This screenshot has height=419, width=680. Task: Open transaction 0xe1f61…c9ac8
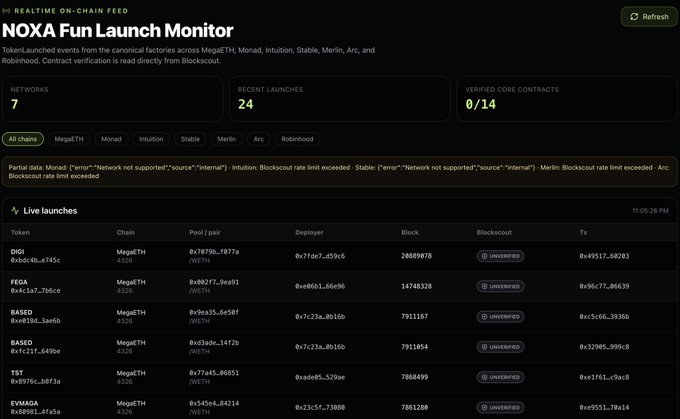pyautogui.click(x=604, y=377)
